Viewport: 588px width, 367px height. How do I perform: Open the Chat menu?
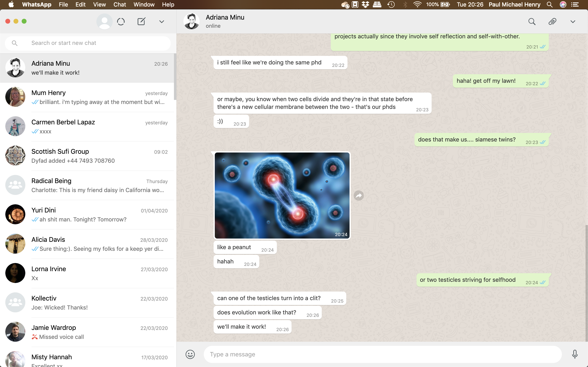coord(120,4)
